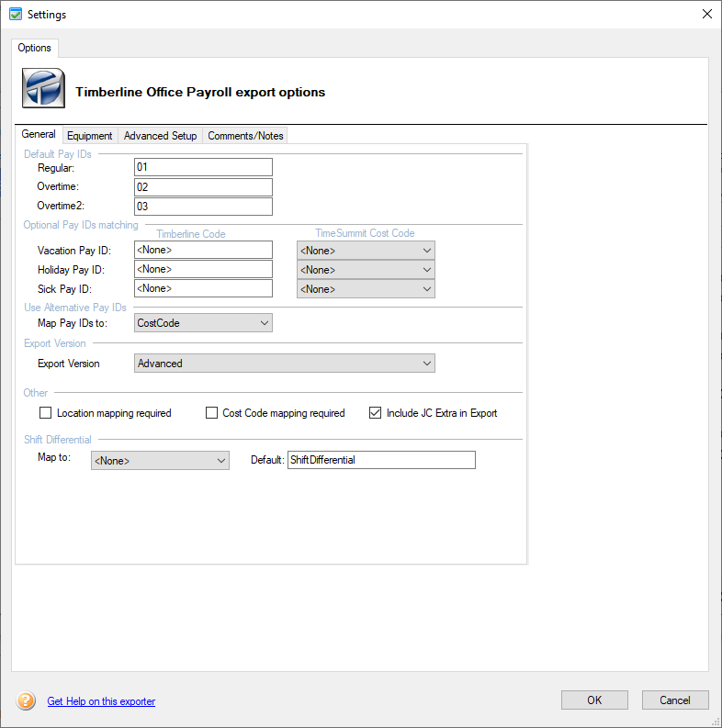Switch to the Advanced Setup tab
The image size is (722, 728).
(x=160, y=136)
